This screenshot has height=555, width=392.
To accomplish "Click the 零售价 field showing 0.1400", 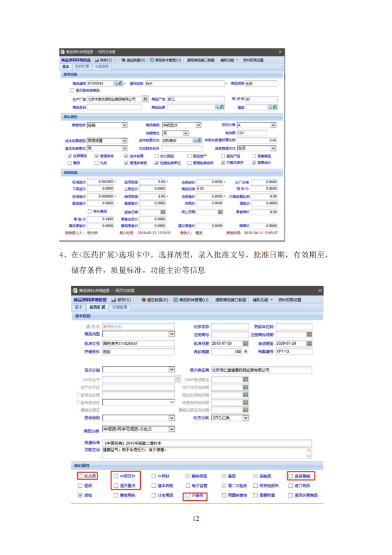I will tap(100, 219).
